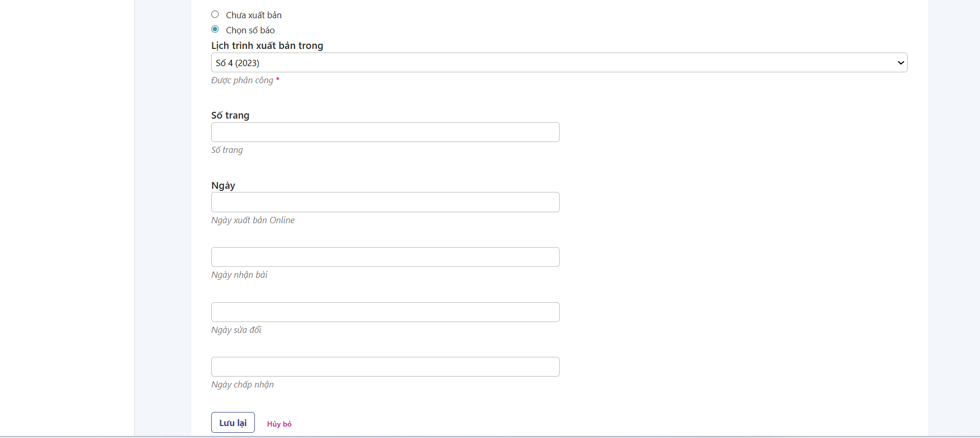Click the "Ngày nhận bài" helper caption

pyautogui.click(x=239, y=275)
